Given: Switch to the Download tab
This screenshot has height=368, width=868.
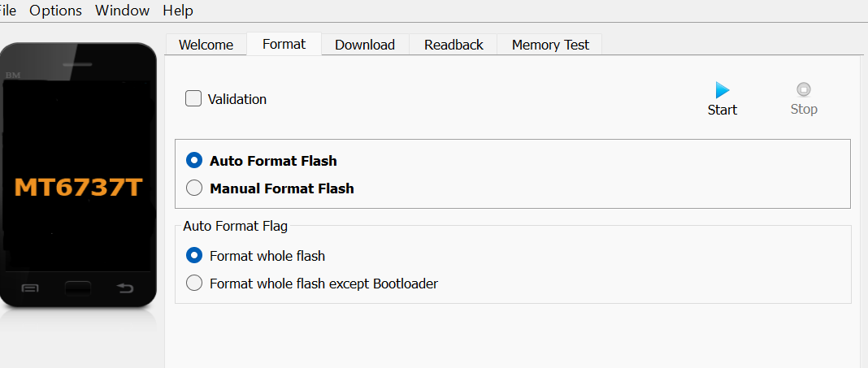Looking at the screenshot, I should click(365, 45).
